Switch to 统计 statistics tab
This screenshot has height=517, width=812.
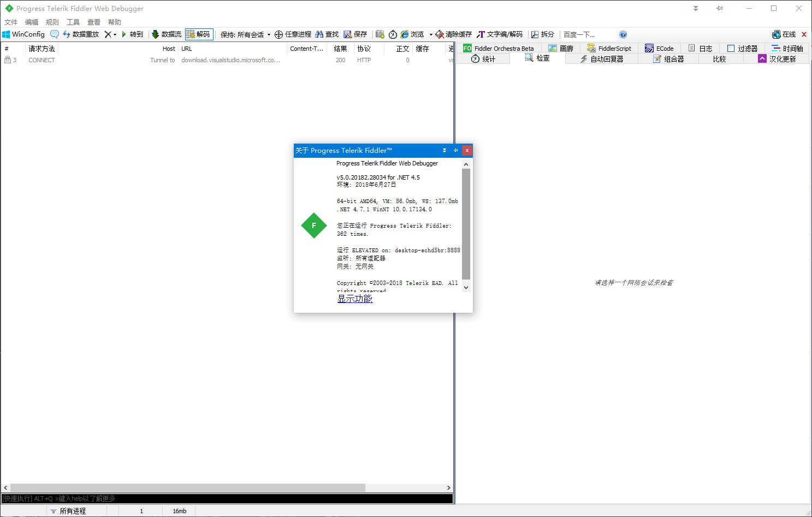pyautogui.click(x=483, y=58)
